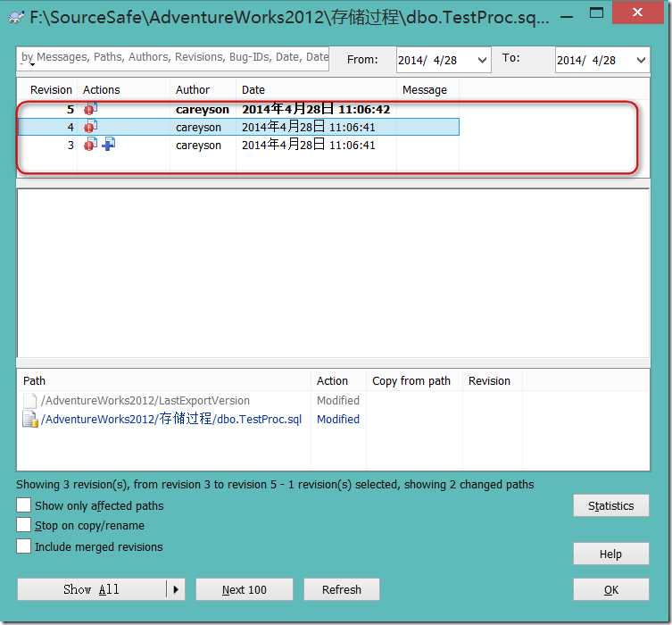Select /AdventureWorks2012/LastExportVersion path
Viewport: 672px width, 625px height.
pyautogui.click(x=145, y=400)
